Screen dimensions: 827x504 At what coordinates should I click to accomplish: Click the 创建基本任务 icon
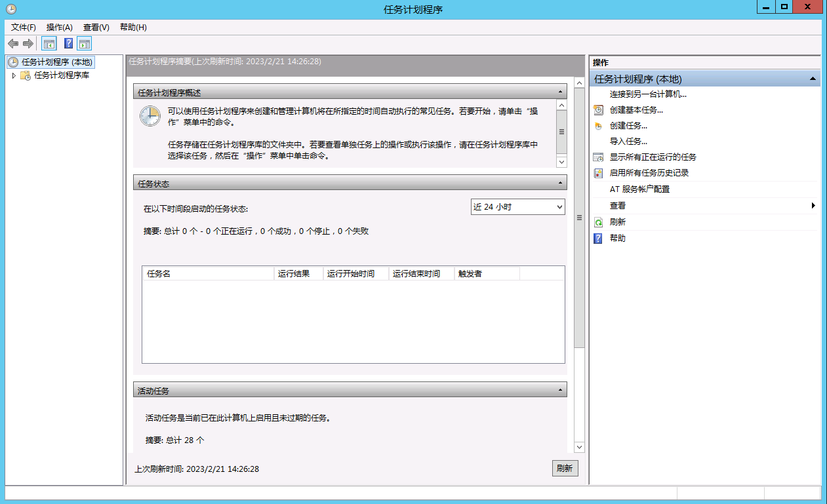597,110
